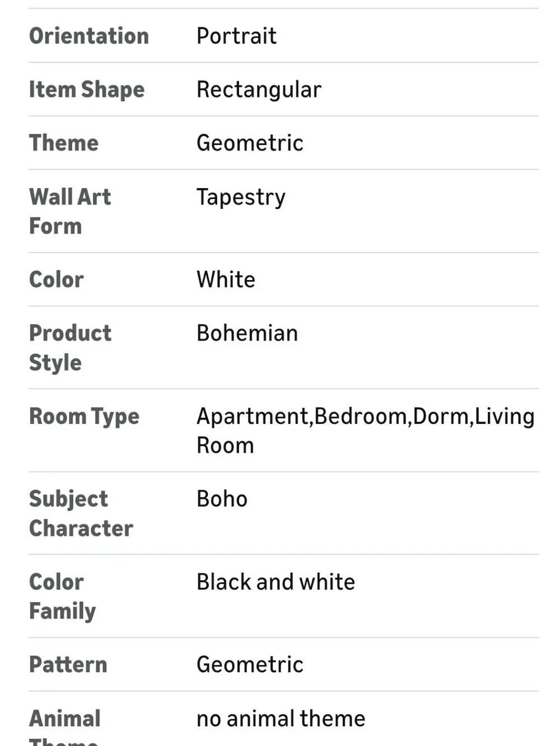
Task: Select the Apartment,Bedroom,Dorm,Living Room value
Action: point(366,431)
